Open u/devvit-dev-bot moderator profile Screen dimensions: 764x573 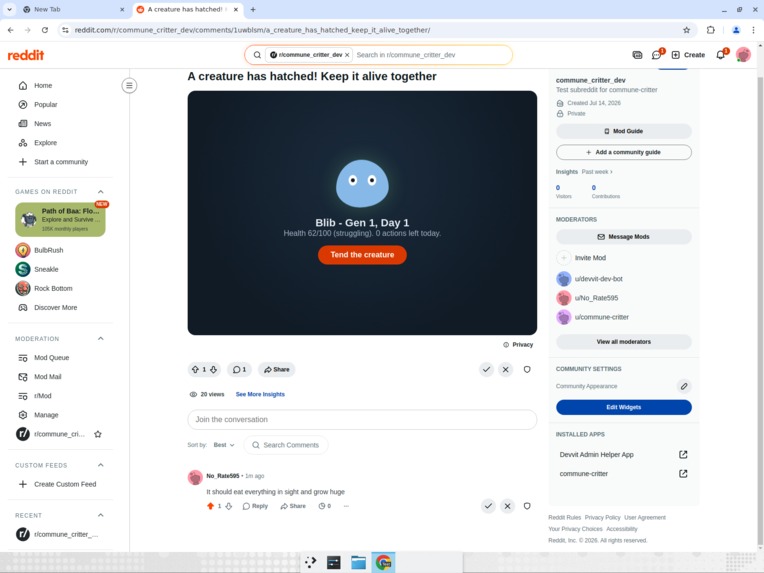tap(598, 279)
